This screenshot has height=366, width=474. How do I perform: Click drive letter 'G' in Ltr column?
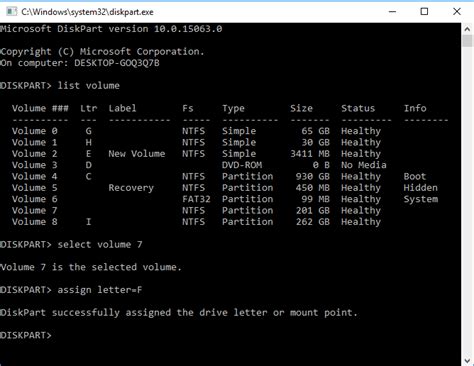pos(88,131)
